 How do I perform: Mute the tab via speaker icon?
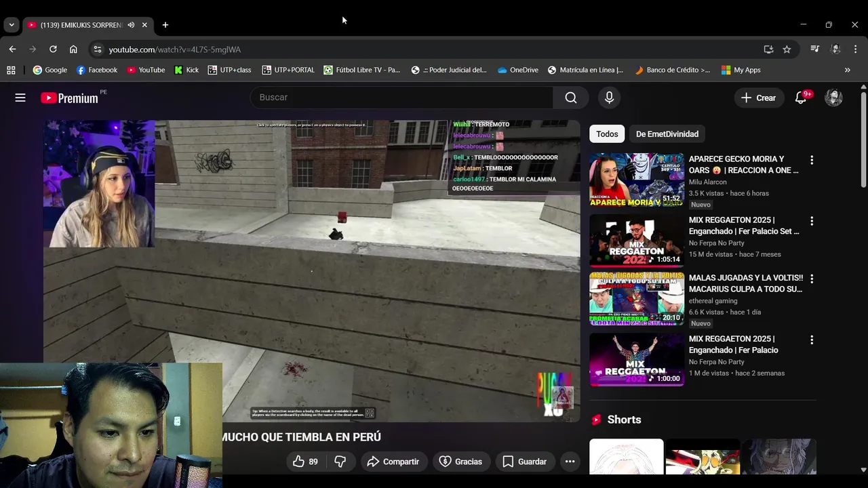pos(131,25)
